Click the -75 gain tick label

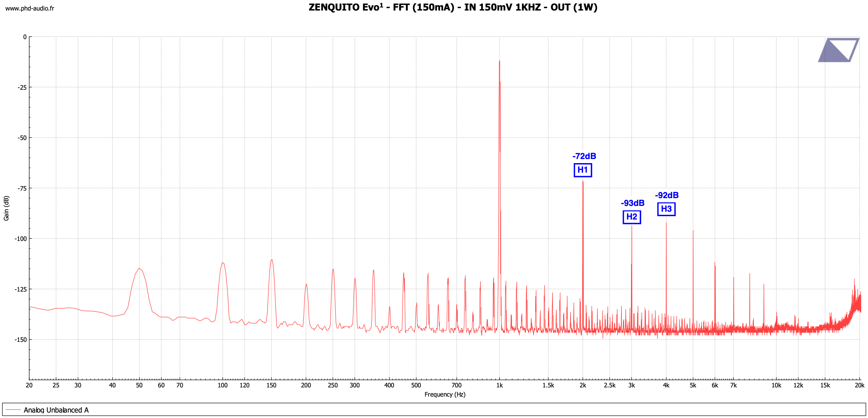coord(22,189)
